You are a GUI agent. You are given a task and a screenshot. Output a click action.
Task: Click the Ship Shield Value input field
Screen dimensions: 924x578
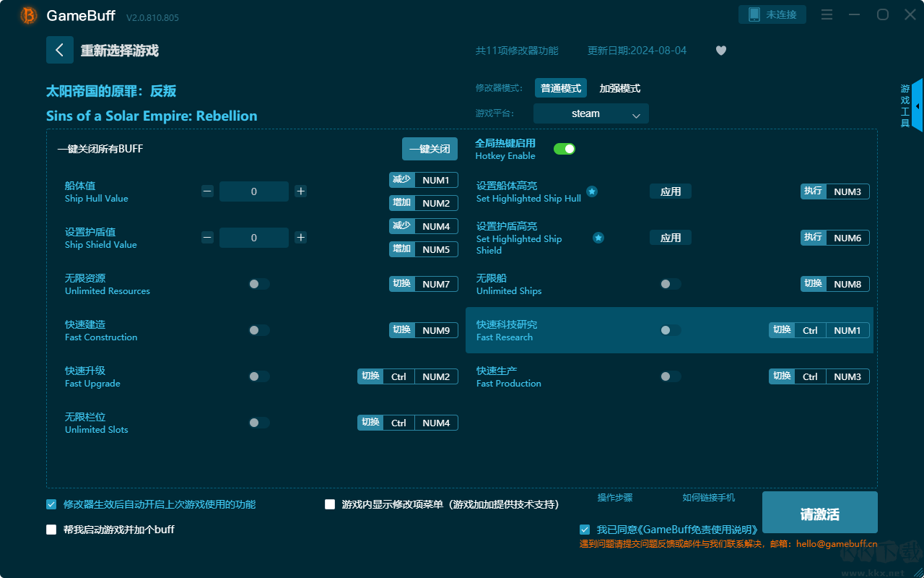[x=254, y=238]
